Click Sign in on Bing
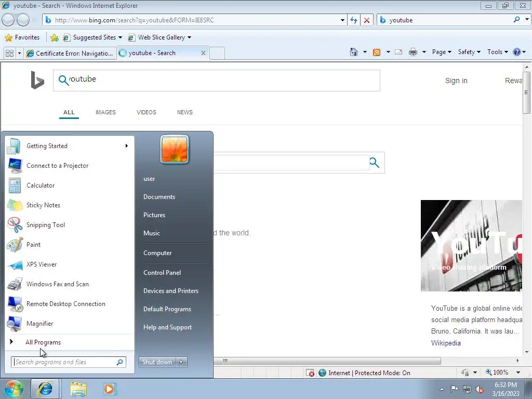The width and height of the screenshot is (532, 399). (456, 81)
